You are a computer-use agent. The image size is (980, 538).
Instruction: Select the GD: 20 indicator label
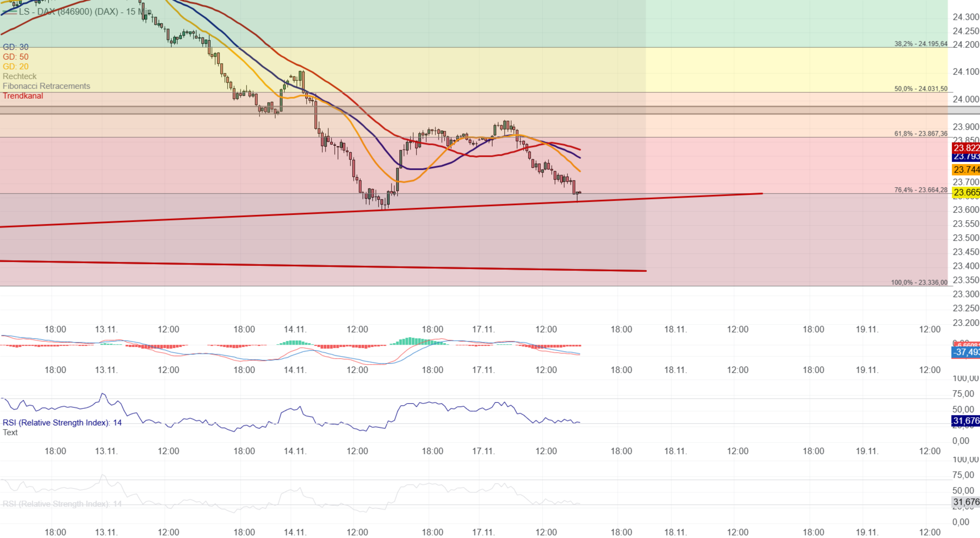16,67
